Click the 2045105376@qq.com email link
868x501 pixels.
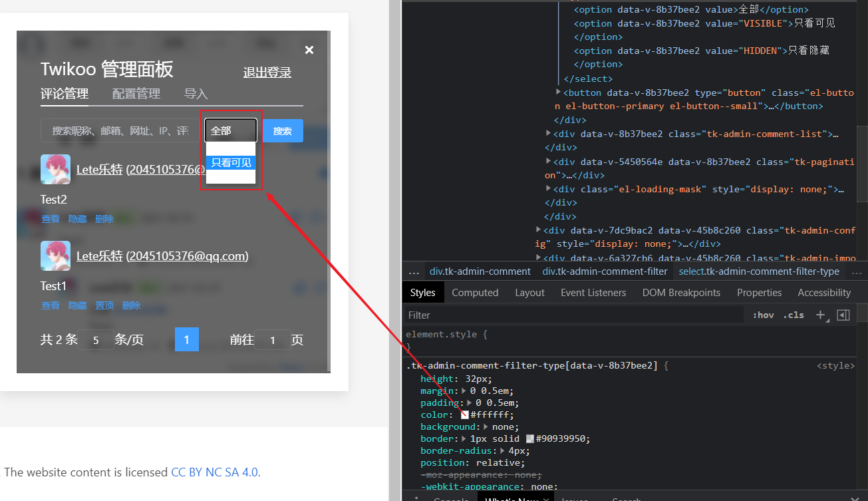188,255
